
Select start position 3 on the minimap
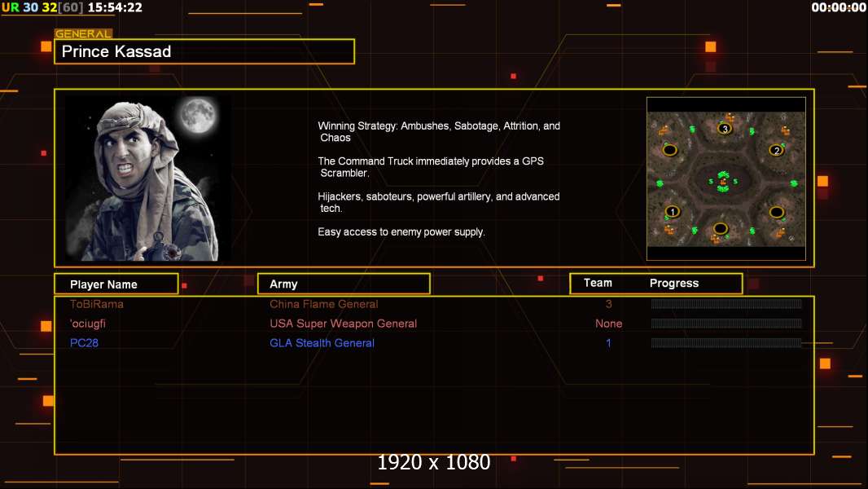click(725, 129)
